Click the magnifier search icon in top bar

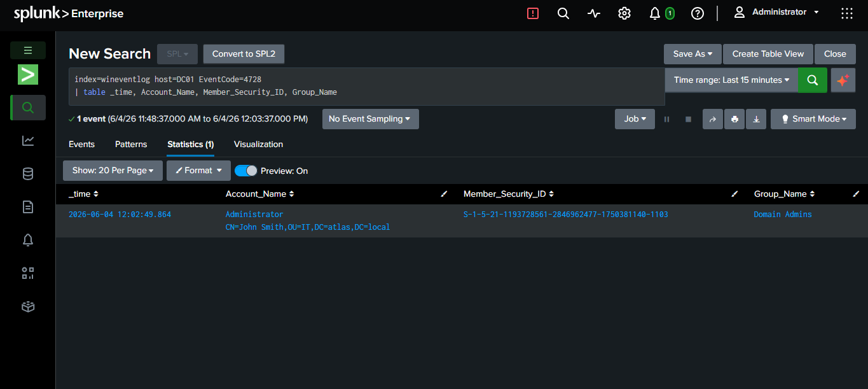[563, 13]
